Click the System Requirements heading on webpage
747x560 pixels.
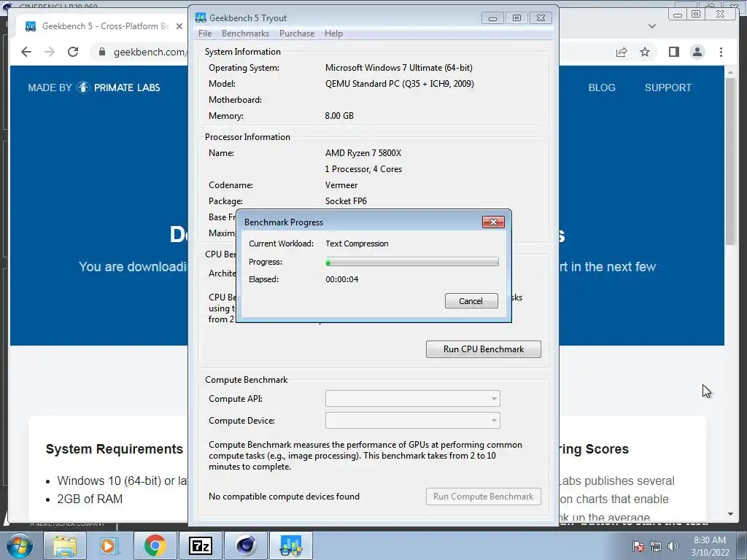[x=115, y=449]
